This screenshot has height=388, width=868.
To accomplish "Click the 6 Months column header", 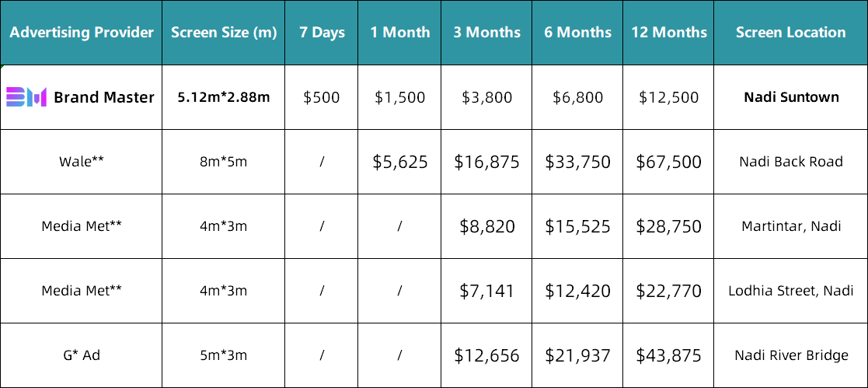I will pos(577,33).
